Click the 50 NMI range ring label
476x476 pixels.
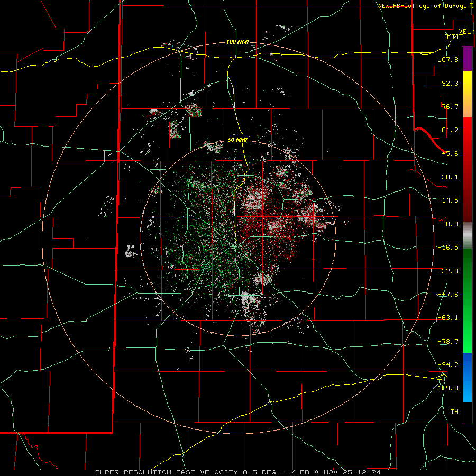click(x=237, y=140)
